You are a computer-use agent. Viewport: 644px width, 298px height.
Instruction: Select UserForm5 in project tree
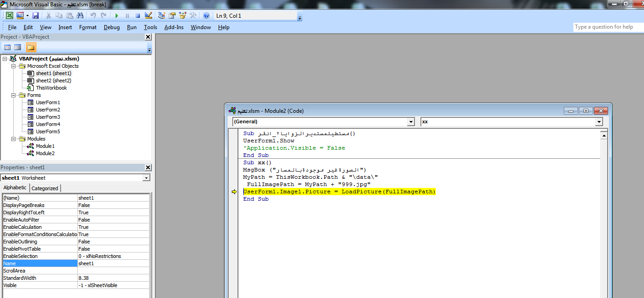(48, 131)
